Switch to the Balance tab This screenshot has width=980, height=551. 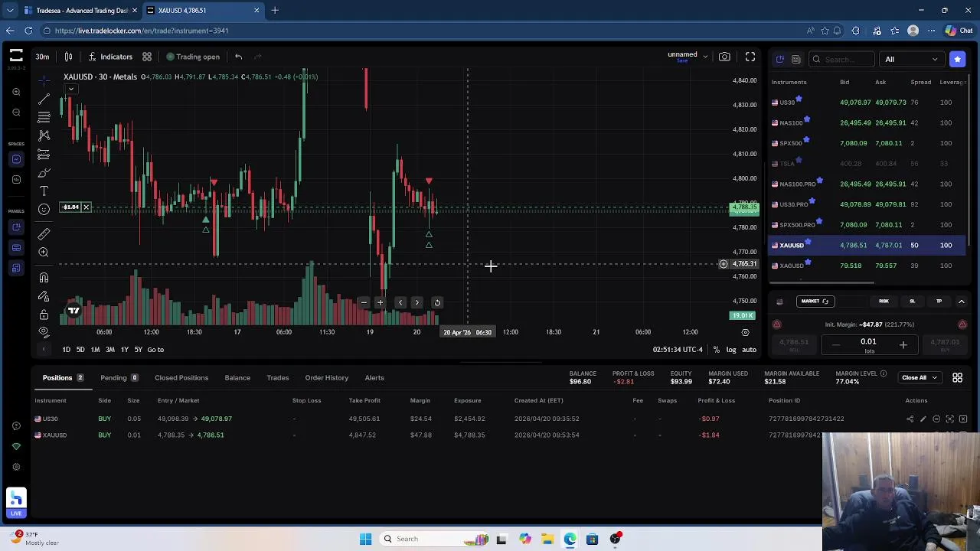point(237,378)
